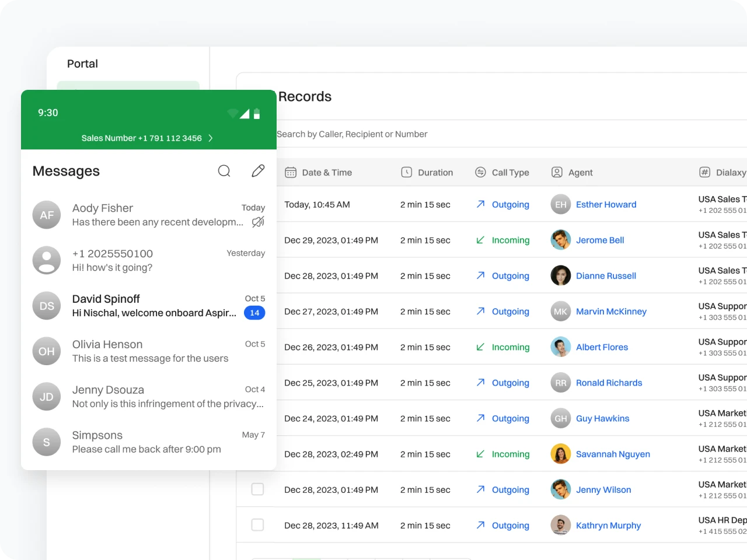The image size is (747, 560).
Task: Click the calendar icon in Date & Time header
Action: click(290, 173)
